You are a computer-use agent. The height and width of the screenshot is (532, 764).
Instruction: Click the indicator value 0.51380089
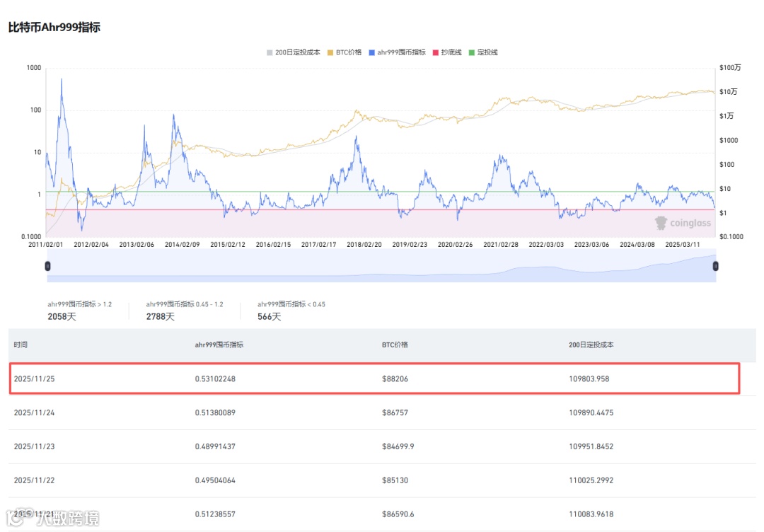pyautogui.click(x=215, y=412)
